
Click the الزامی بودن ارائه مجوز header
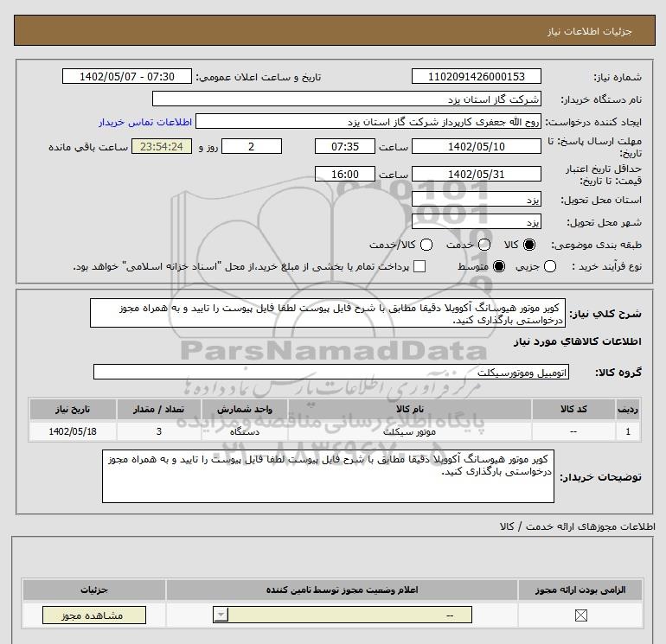click(x=580, y=590)
